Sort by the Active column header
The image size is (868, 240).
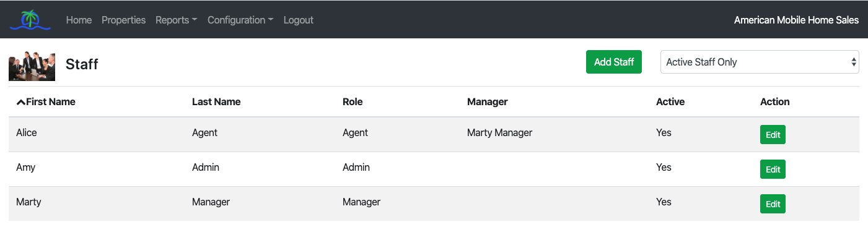(x=670, y=102)
